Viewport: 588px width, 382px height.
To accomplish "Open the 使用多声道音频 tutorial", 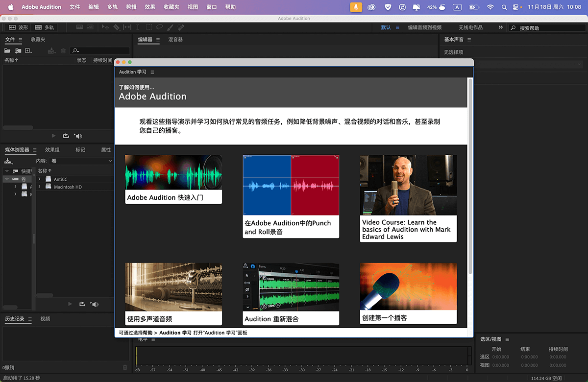I will [x=173, y=294].
